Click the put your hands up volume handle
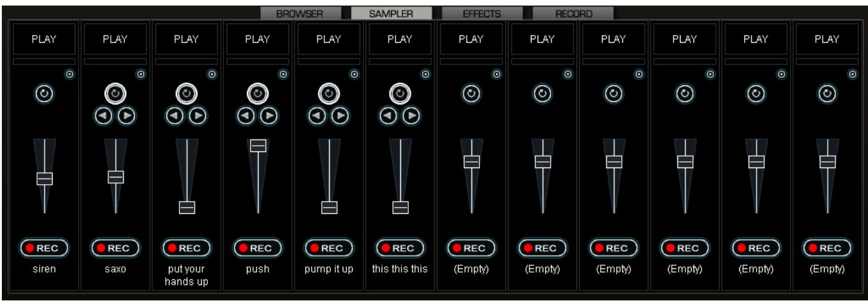The image size is (868, 301). [187, 208]
